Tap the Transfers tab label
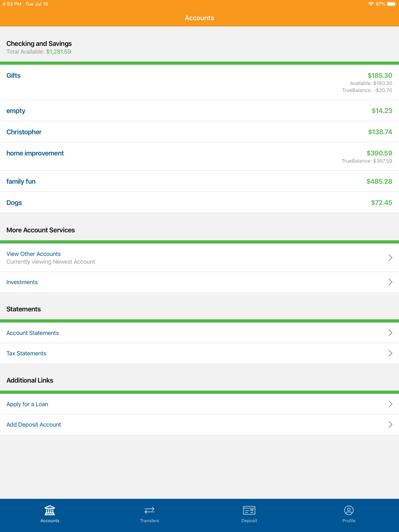 point(150,521)
